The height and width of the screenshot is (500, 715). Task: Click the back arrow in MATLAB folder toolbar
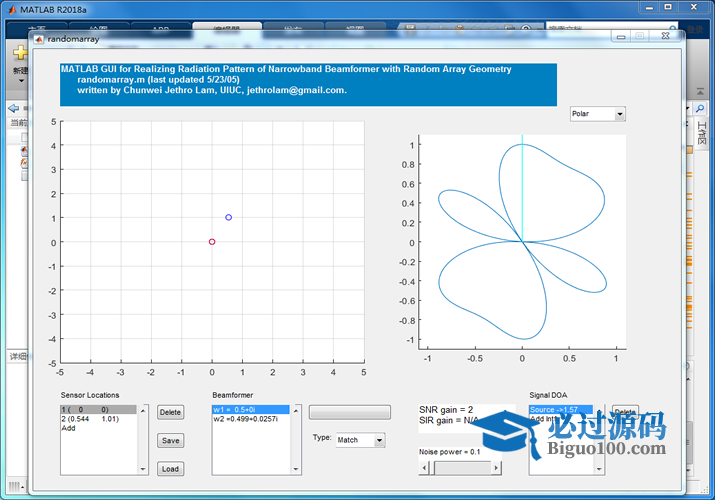(x=13, y=108)
